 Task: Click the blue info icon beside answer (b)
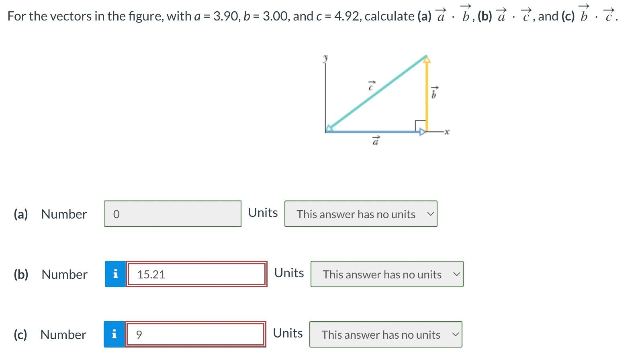click(x=115, y=274)
